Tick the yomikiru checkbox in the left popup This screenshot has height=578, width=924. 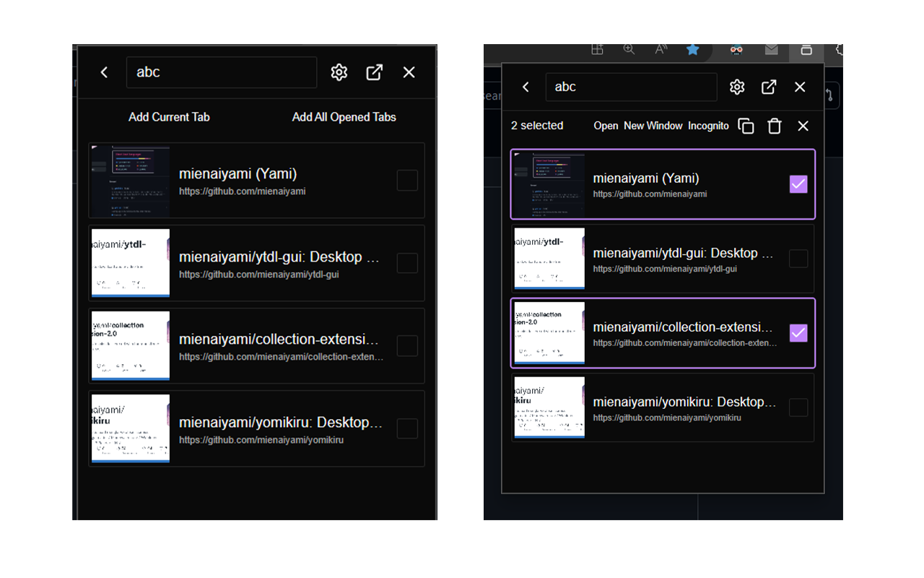(x=407, y=428)
